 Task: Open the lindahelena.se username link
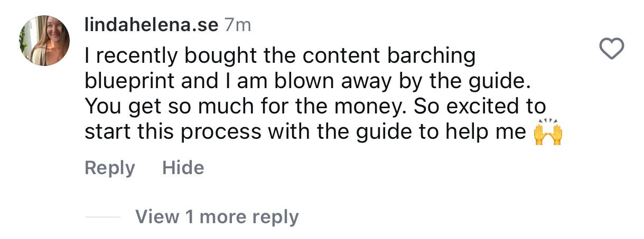pos(151,26)
